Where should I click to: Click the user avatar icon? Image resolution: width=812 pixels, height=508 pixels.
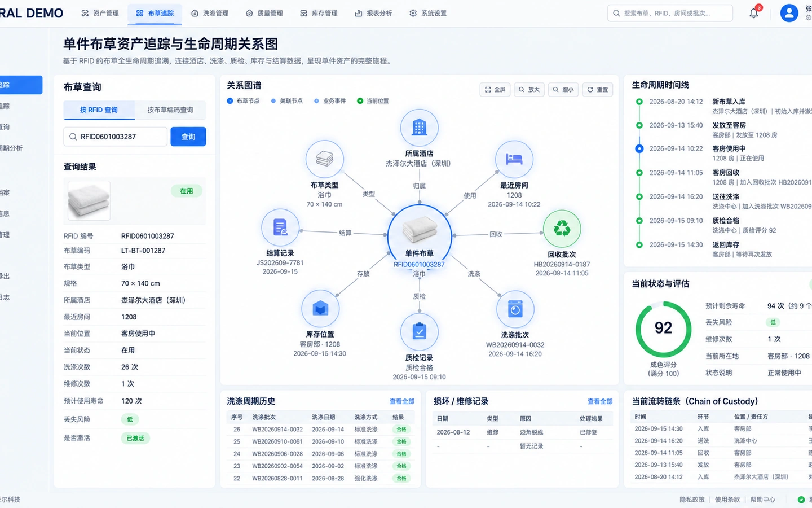(789, 13)
